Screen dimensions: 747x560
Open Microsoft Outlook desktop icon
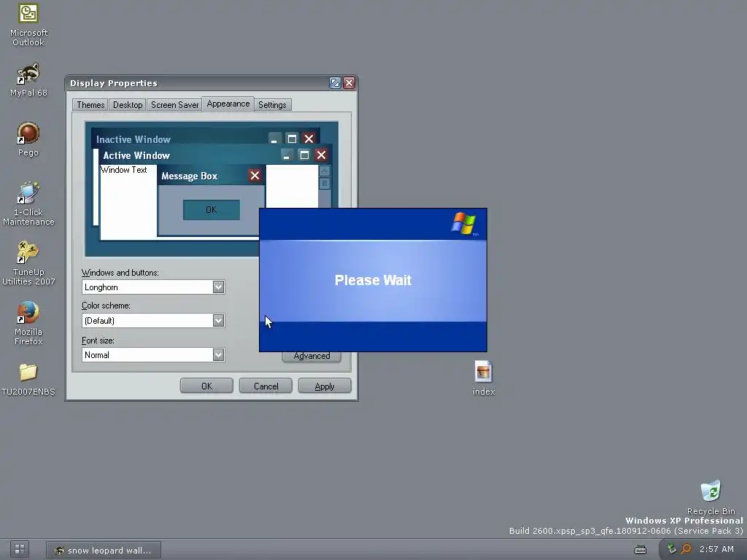pyautogui.click(x=28, y=24)
